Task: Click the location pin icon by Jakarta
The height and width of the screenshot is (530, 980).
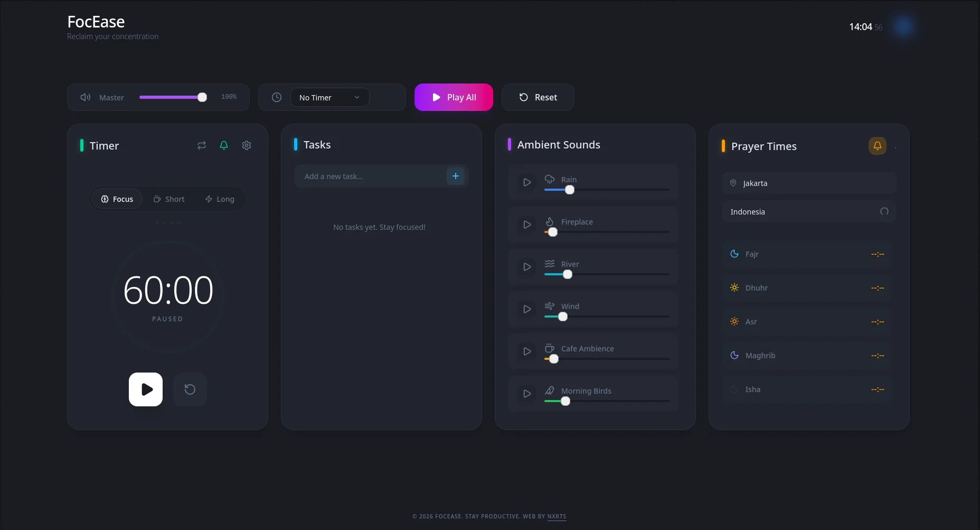Action: [x=733, y=183]
